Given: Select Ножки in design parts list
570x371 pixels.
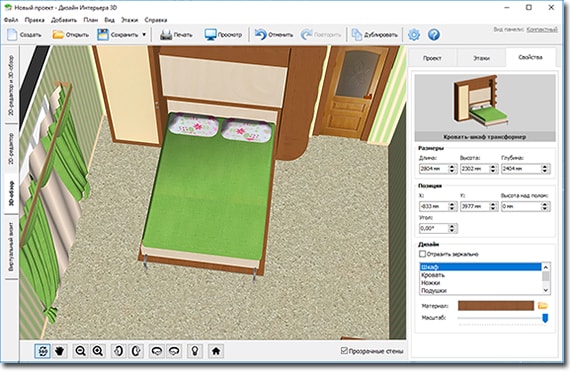Looking at the screenshot, I should click(x=481, y=282).
